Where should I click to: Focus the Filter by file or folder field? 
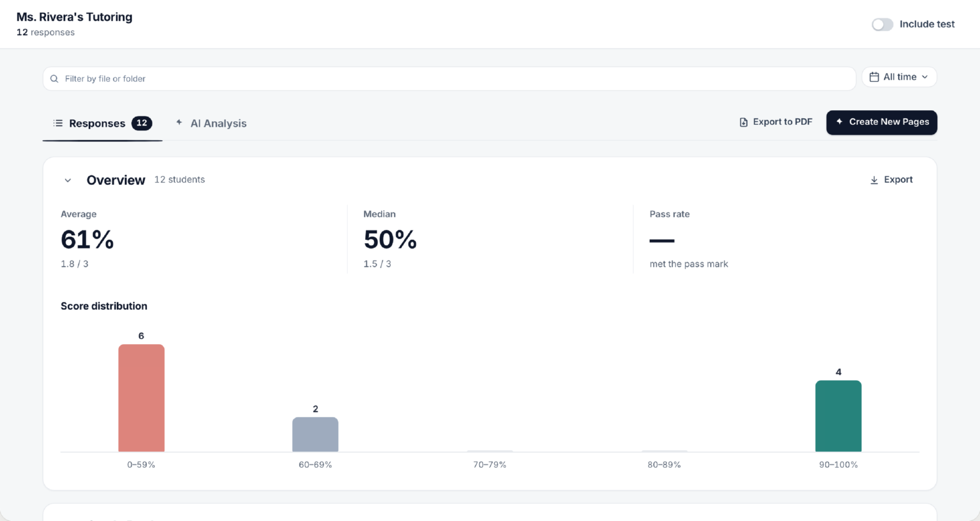(449, 79)
